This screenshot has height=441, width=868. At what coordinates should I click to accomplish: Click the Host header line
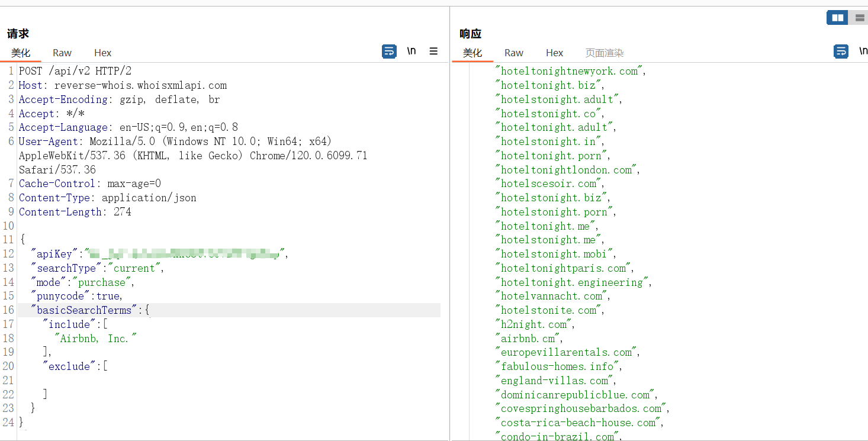123,85
